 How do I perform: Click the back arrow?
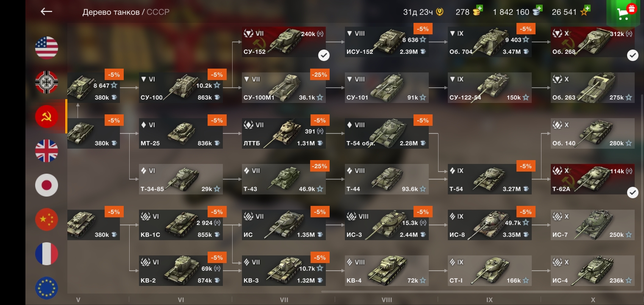tap(46, 11)
